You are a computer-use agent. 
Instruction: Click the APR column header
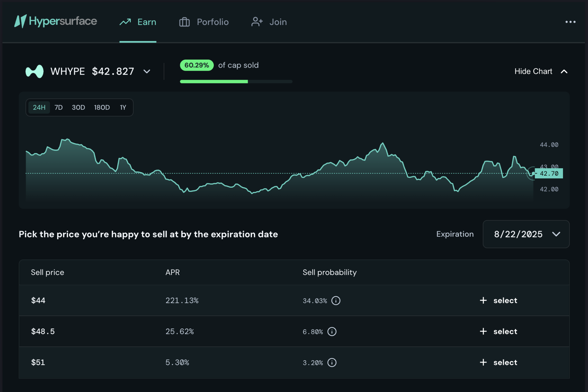click(x=172, y=272)
